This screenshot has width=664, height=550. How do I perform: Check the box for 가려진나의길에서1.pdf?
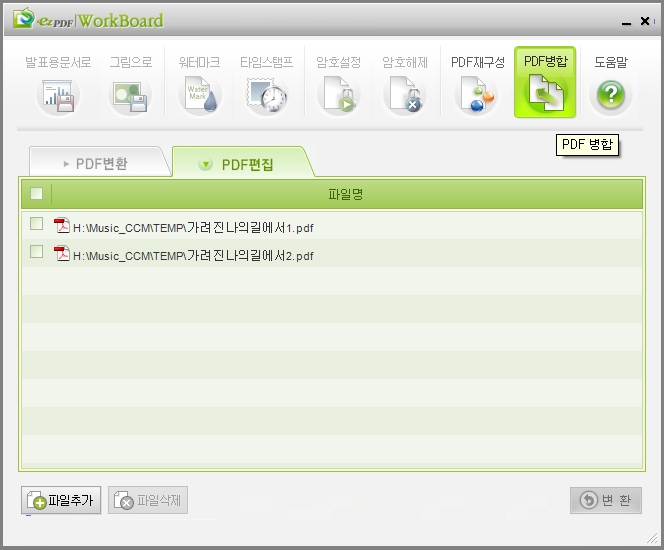[36, 224]
